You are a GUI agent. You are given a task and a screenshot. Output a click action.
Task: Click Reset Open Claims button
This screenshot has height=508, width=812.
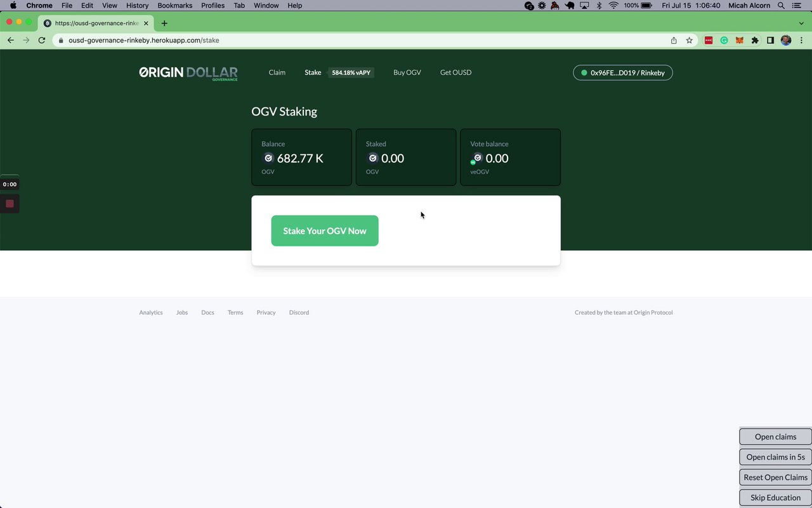pyautogui.click(x=775, y=478)
